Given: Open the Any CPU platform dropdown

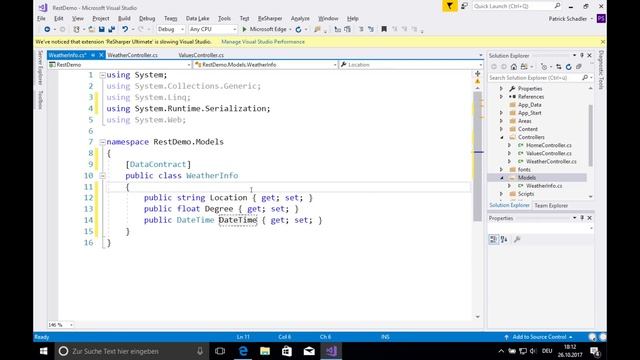Looking at the screenshot, I should (x=213, y=29).
